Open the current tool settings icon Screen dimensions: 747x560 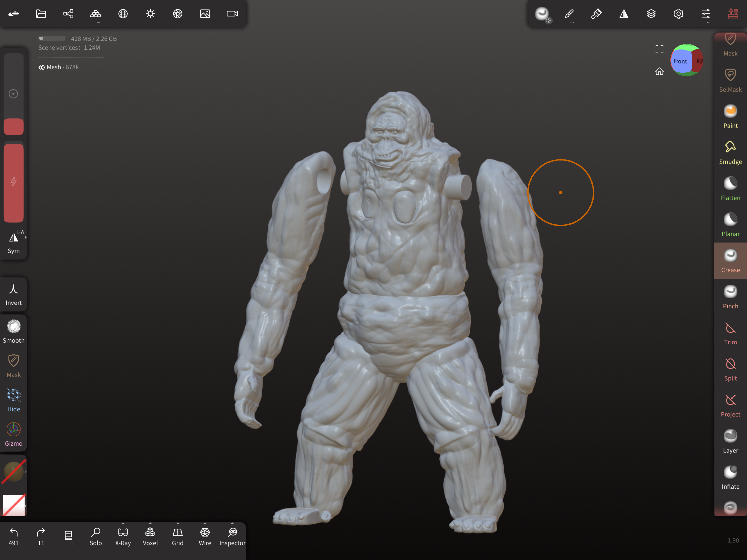click(542, 14)
